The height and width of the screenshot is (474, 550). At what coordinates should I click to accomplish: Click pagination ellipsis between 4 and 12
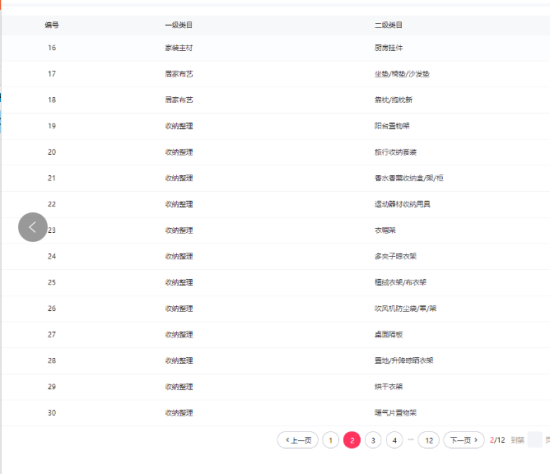click(x=411, y=440)
